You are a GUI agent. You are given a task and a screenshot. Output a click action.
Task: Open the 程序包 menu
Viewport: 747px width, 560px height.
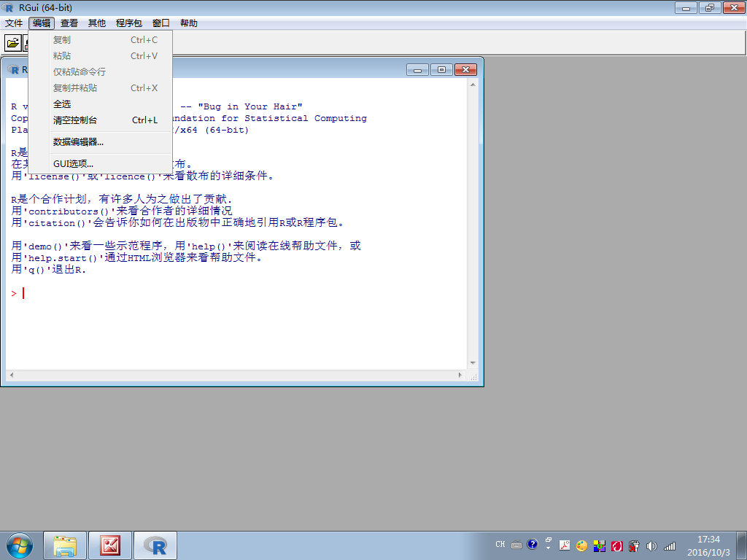[x=128, y=23]
